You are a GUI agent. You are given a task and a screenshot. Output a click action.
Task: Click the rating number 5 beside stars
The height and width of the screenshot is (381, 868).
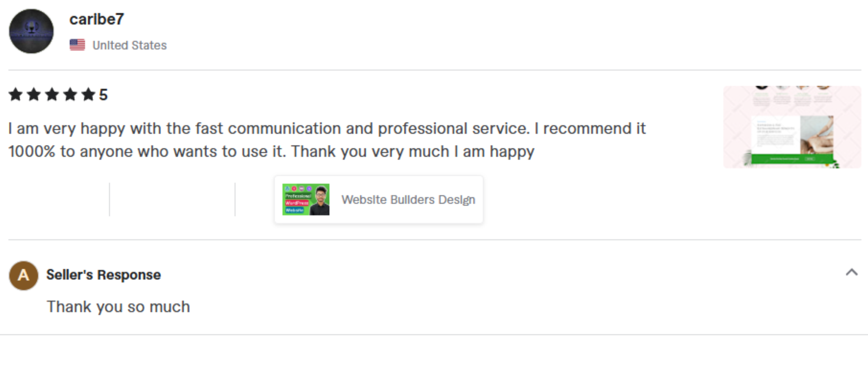(x=103, y=95)
